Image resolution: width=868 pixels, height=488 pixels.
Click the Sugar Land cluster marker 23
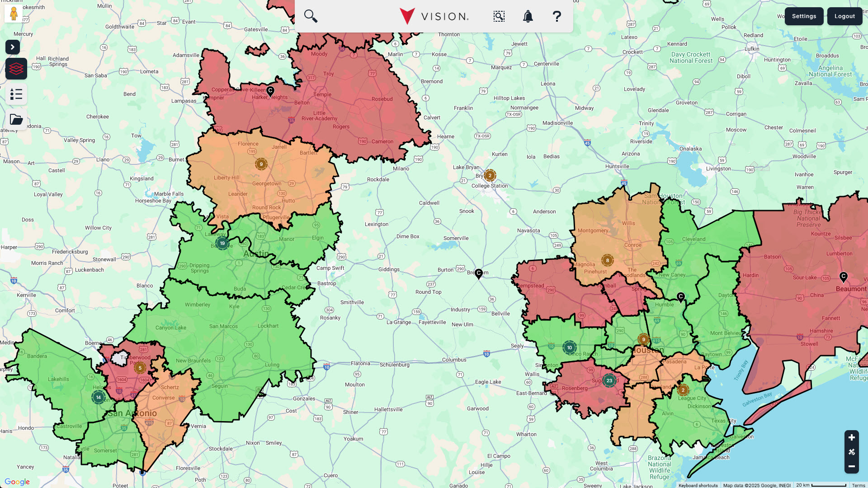coord(609,380)
